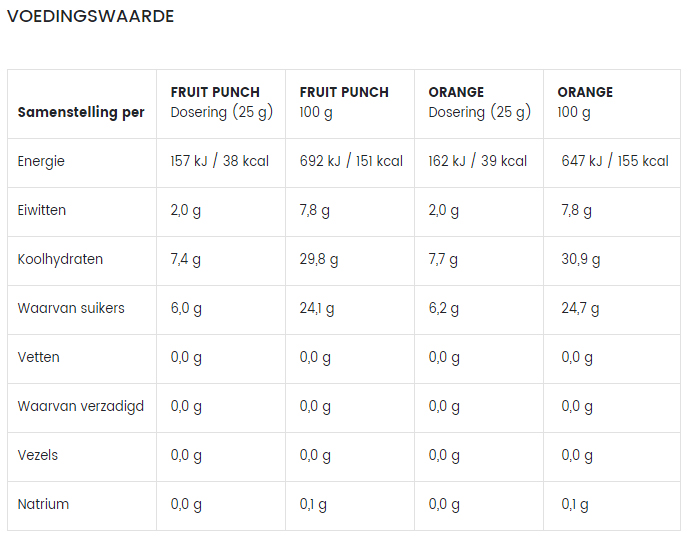This screenshot has height=539, width=696.
Task: Select the Energie row label
Action: tap(41, 161)
